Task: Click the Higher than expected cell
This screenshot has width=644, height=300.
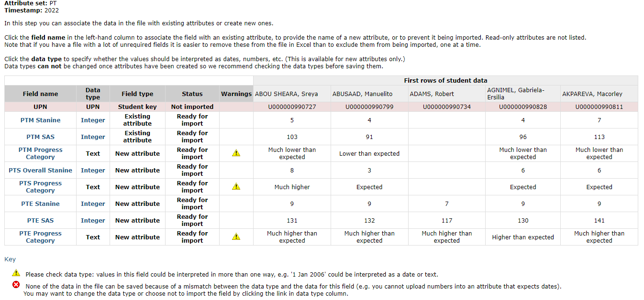Action: tap(522, 237)
